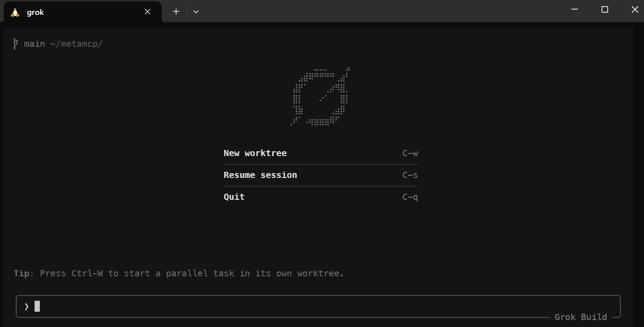Expand the terminal profiles dropdown
This screenshot has width=644, height=327.
196,12
